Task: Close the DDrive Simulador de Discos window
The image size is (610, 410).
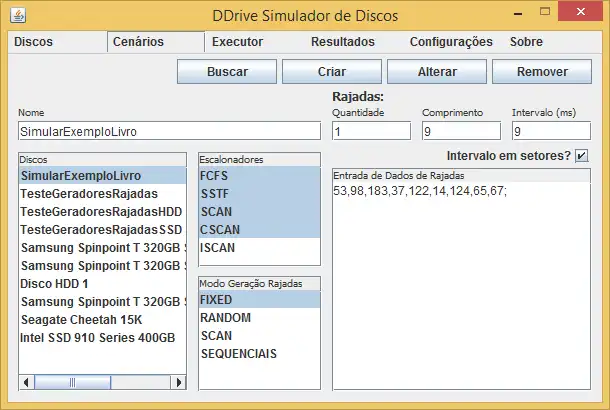Action: click(580, 11)
